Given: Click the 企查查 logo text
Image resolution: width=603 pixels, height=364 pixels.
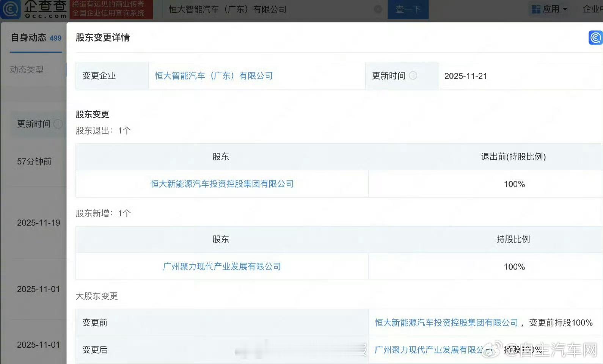Looking at the screenshot, I should coord(46,9).
